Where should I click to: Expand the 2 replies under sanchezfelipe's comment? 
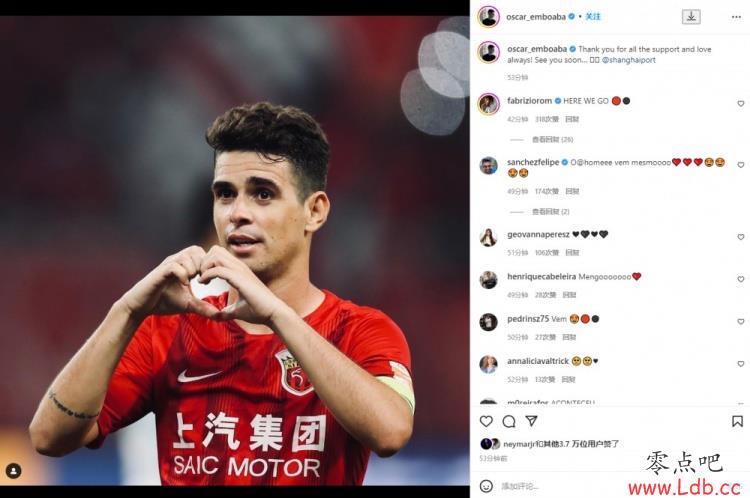point(551,211)
